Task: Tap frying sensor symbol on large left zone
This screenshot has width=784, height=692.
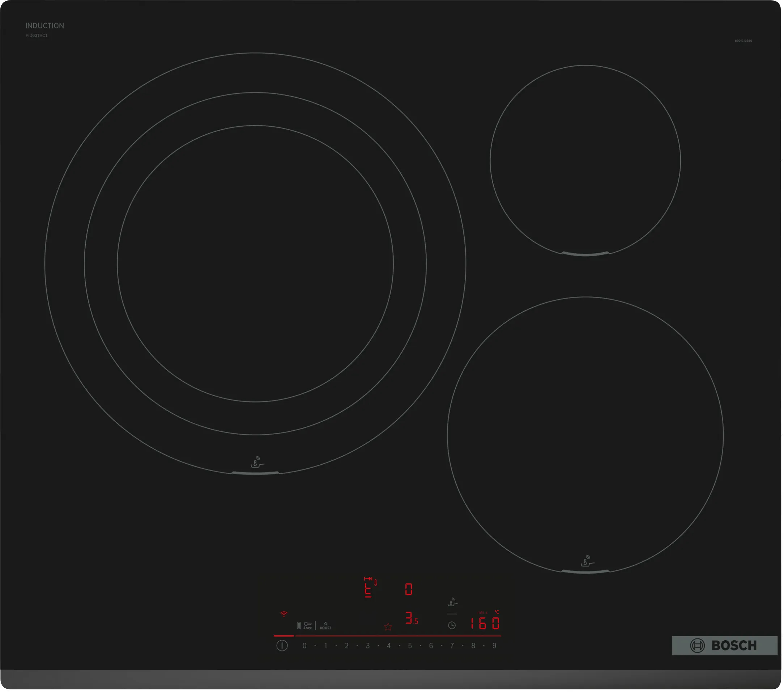Action: (x=257, y=463)
